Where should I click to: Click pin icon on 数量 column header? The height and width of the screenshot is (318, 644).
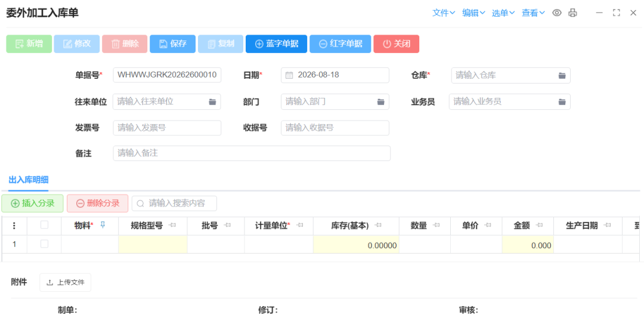[436, 225]
